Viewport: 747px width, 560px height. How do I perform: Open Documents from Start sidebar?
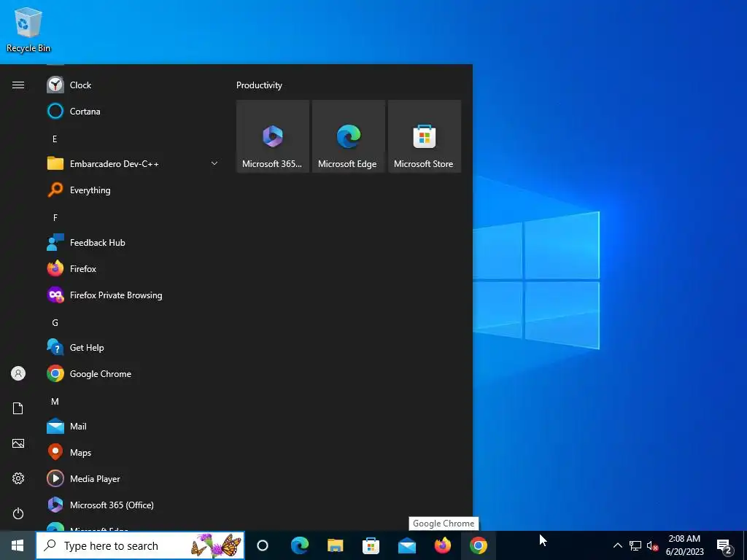tap(18, 408)
